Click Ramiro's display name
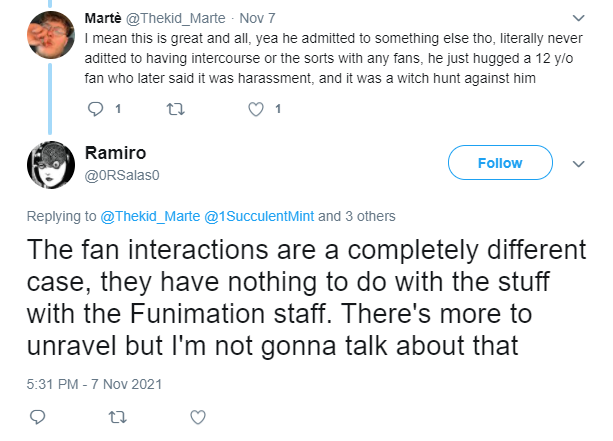This screenshot has height=441, width=613. click(115, 153)
